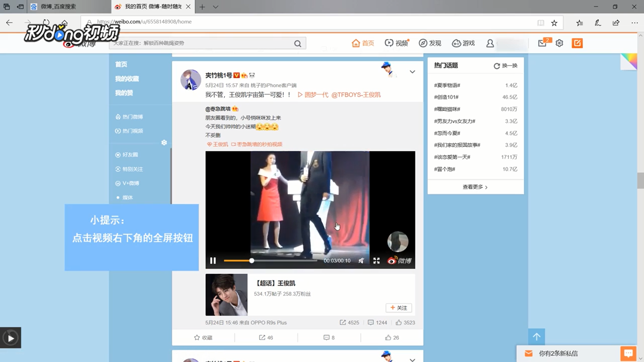Open comments button showing 8

(x=329, y=337)
